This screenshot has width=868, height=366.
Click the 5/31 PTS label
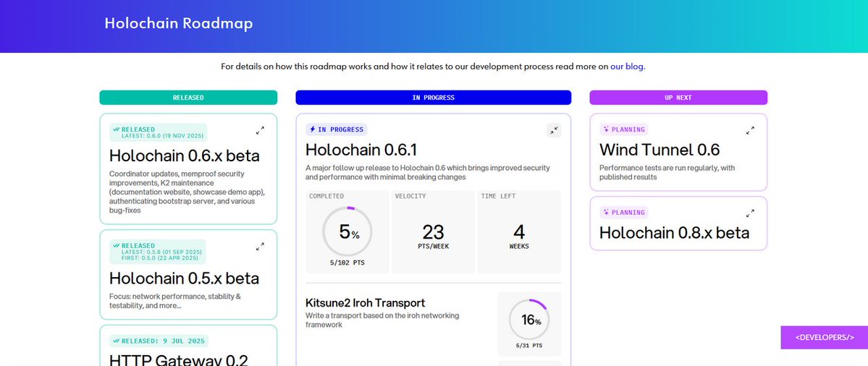pyautogui.click(x=529, y=346)
